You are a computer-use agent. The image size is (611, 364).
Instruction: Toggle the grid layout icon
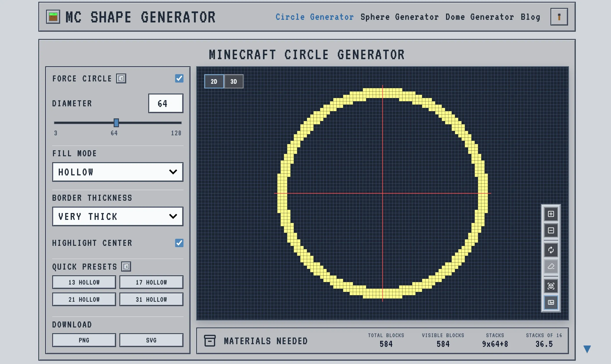pyautogui.click(x=551, y=302)
